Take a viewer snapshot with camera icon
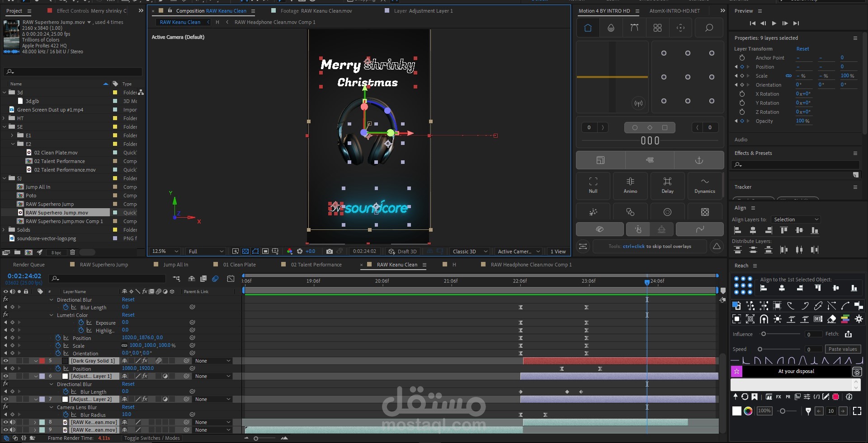868x443 pixels. pyautogui.click(x=330, y=252)
